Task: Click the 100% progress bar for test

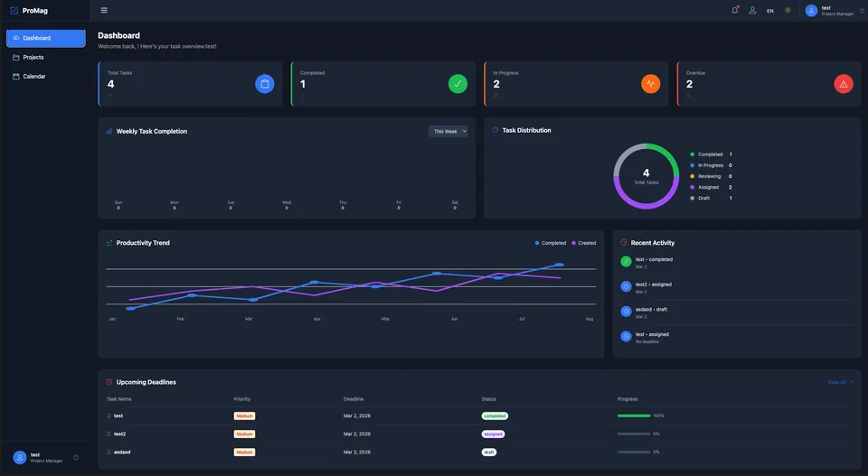Action: coord(634,415)
